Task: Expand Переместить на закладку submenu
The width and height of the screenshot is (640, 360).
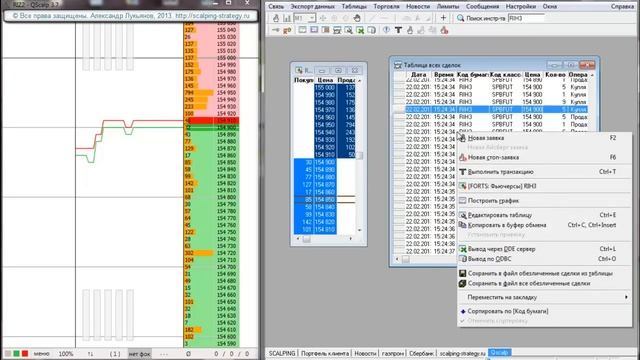Action: tap(544, 297)
